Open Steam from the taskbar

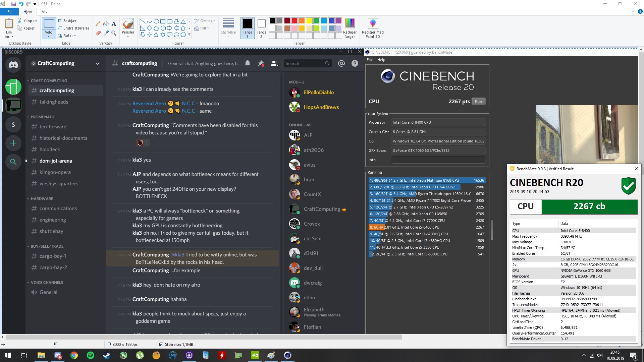(107, 355)
